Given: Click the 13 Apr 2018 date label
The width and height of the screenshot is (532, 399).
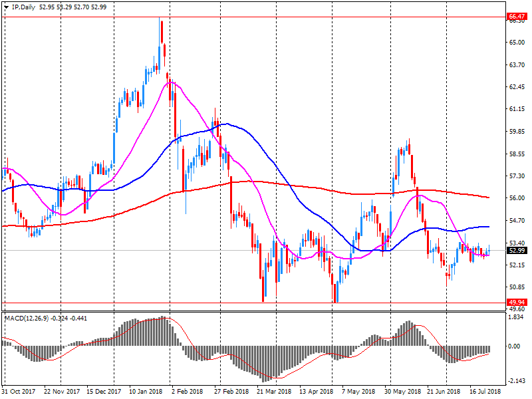Looking at the screenshot, I should pyautogui.click(x=317, y=391).
